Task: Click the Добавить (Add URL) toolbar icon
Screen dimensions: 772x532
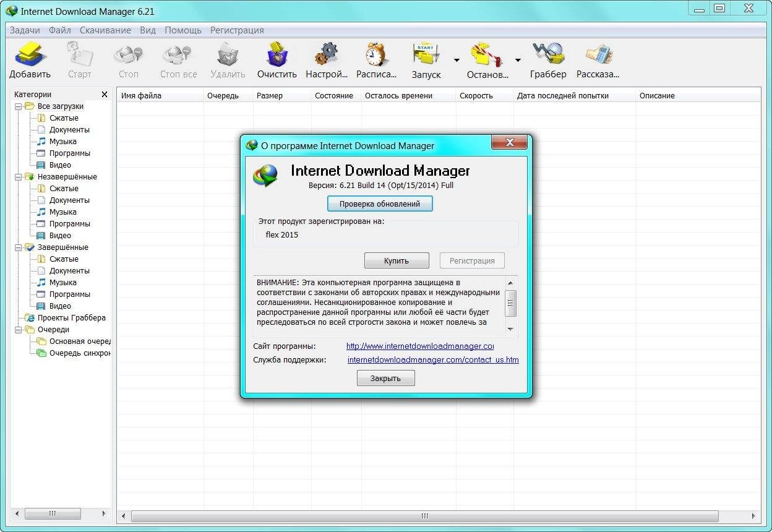Action: [30, 54]
